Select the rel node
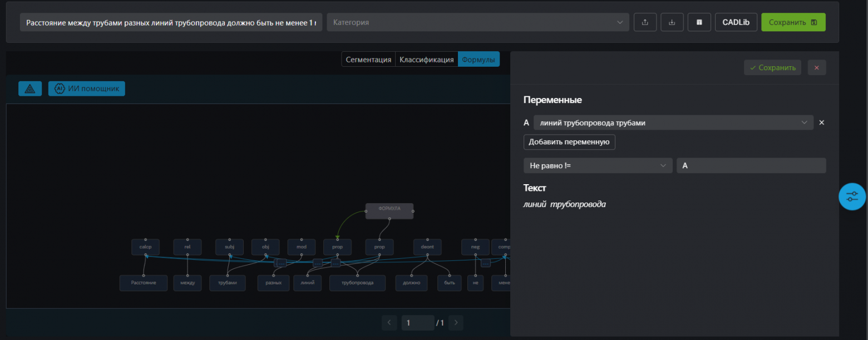This screenshot has height=340, width=868. [x=188, y=247]
